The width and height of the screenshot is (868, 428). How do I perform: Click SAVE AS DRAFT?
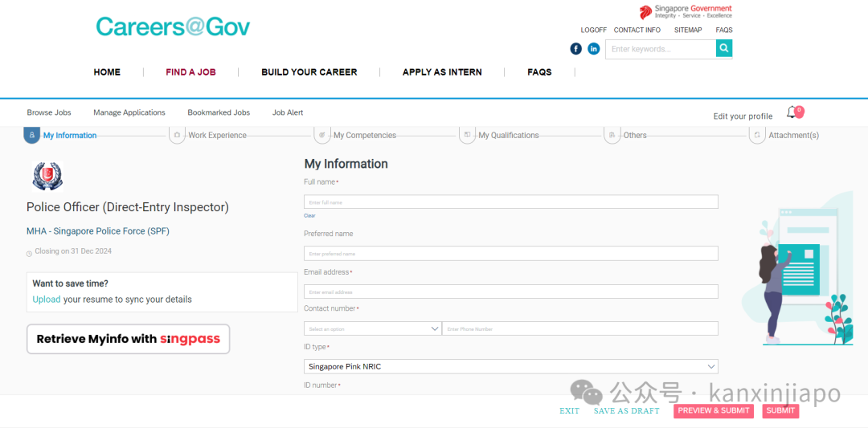[627, 411]
